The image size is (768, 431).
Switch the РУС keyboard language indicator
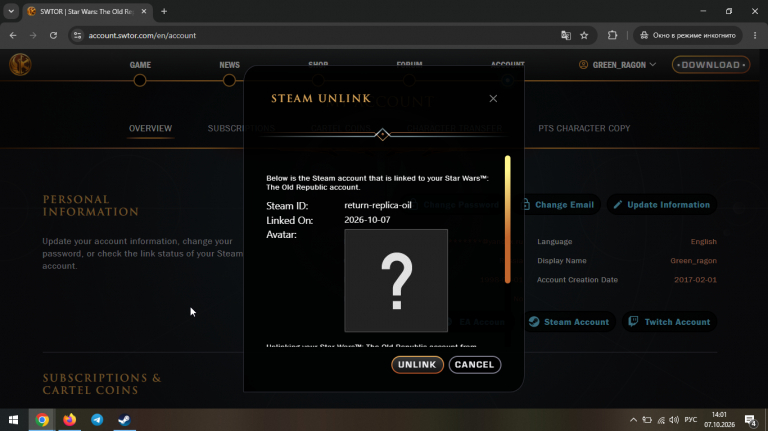point(691,420)
